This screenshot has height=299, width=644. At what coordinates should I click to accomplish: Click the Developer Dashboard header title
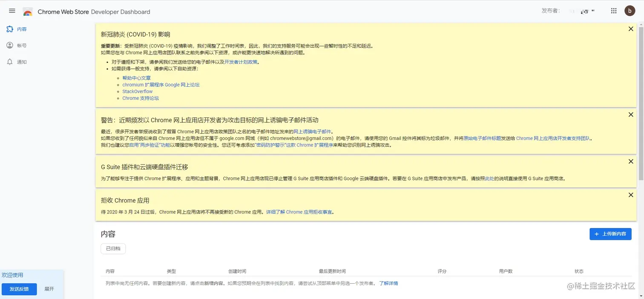121,12
